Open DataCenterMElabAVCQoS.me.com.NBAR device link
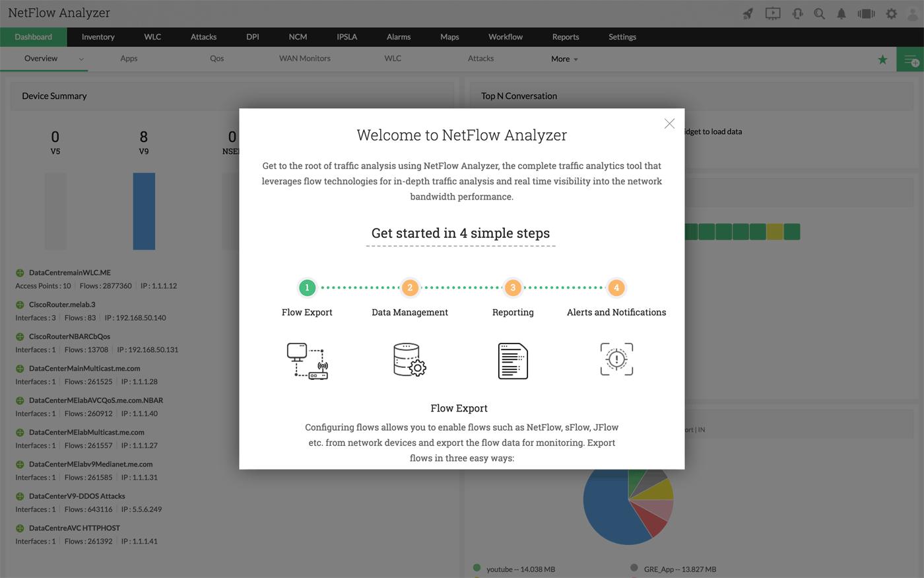The height and width of the screenshot is (578, 924). pyautogui.click(x=96, y=400)
